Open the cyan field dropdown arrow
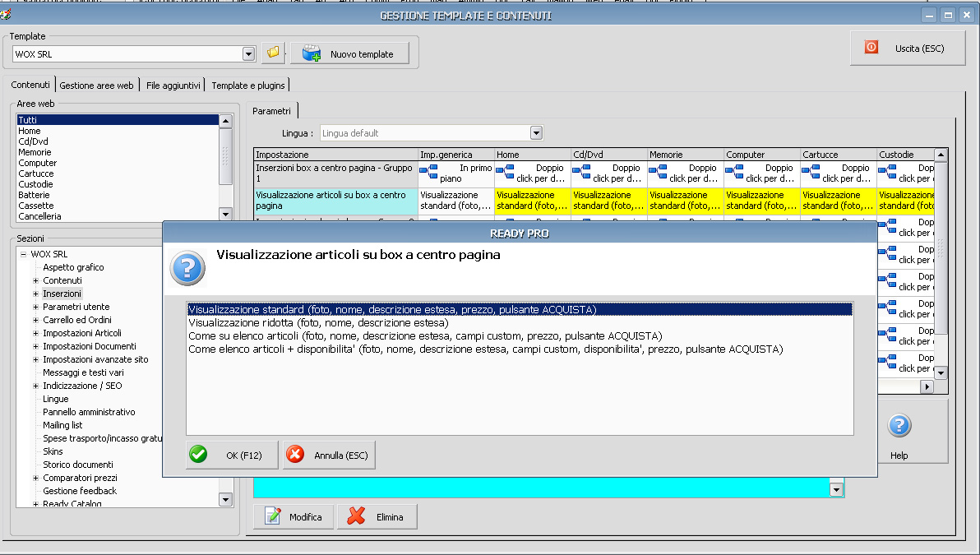This screenshot has height=555, width=980. (x=836, y=490)
